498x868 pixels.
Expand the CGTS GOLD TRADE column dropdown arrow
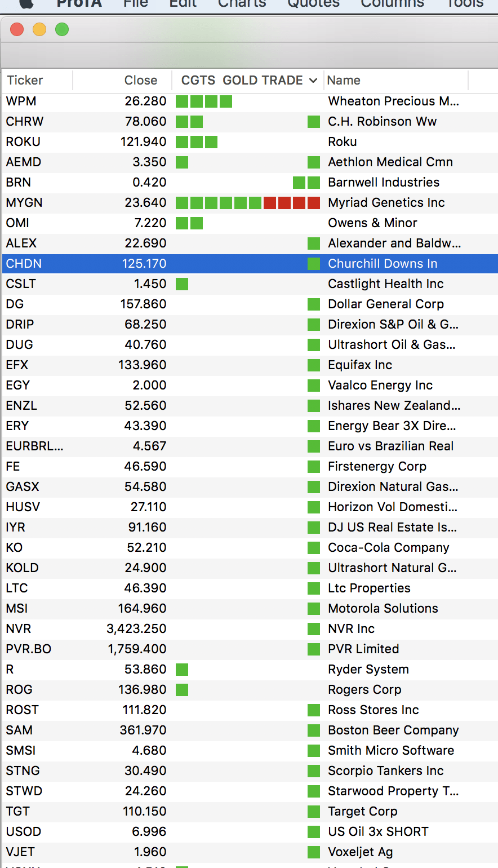(313, 81)
